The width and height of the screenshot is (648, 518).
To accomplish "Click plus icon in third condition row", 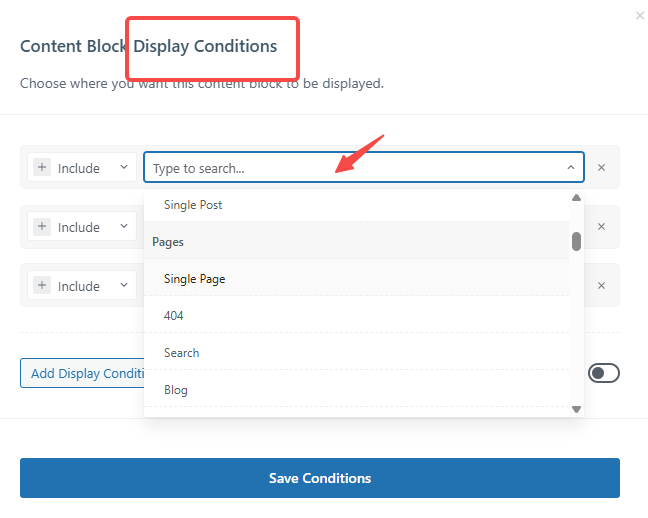I will 42,286.
